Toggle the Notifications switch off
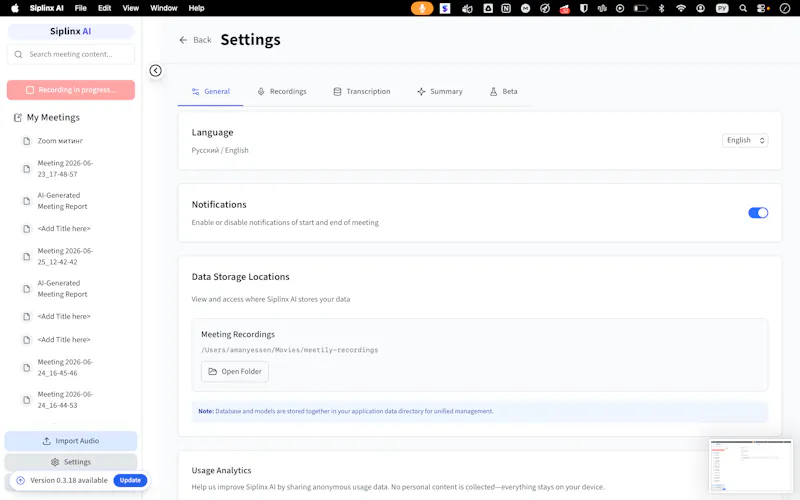The width and height of the screenshot is (800, 500). [758, 213]
